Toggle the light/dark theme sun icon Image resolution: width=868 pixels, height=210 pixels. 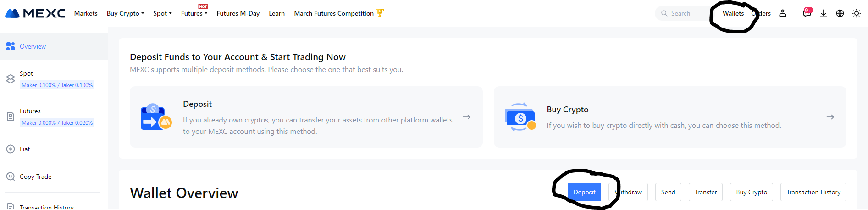[857, 13]
